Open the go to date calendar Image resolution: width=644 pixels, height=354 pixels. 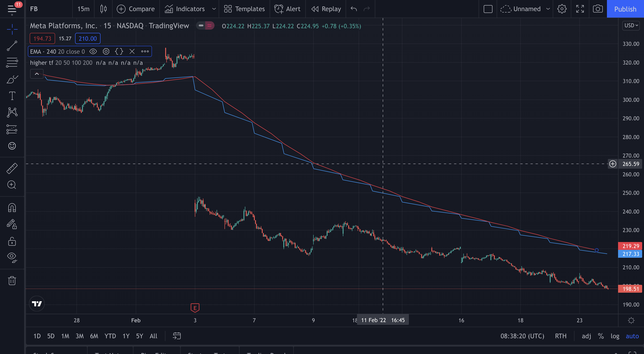[x=177, y=336]
